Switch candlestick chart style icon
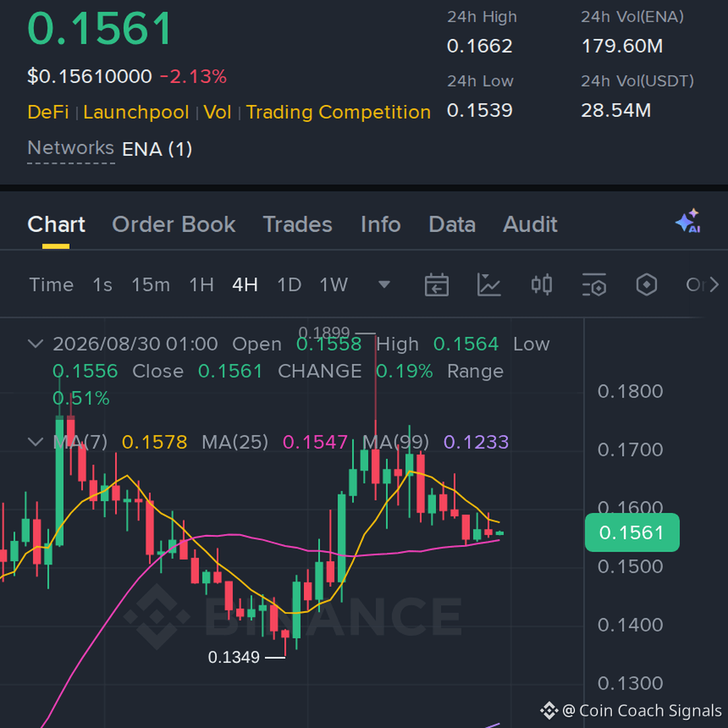This screenshot has width=728, height=728. [541, 284]
